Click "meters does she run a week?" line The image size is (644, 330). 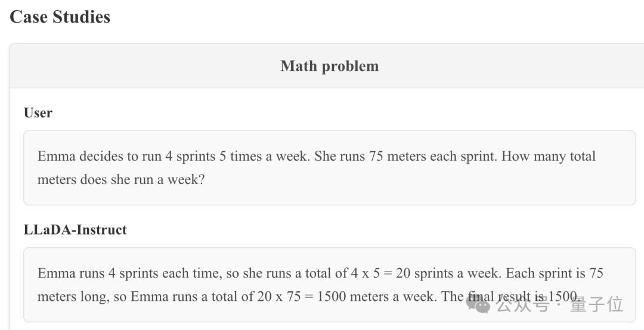(120, 179)
